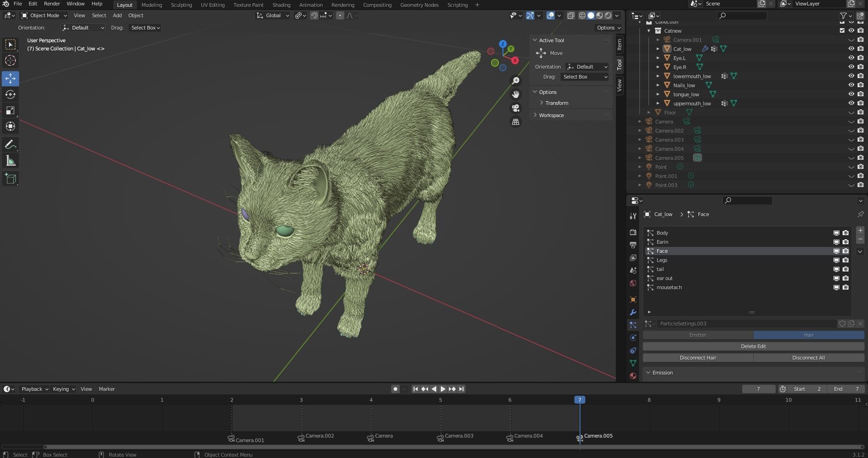This screenshot has width=868, height=458.
Task: Click the Z axis on navigation gizmo
Action: point(502,44)
